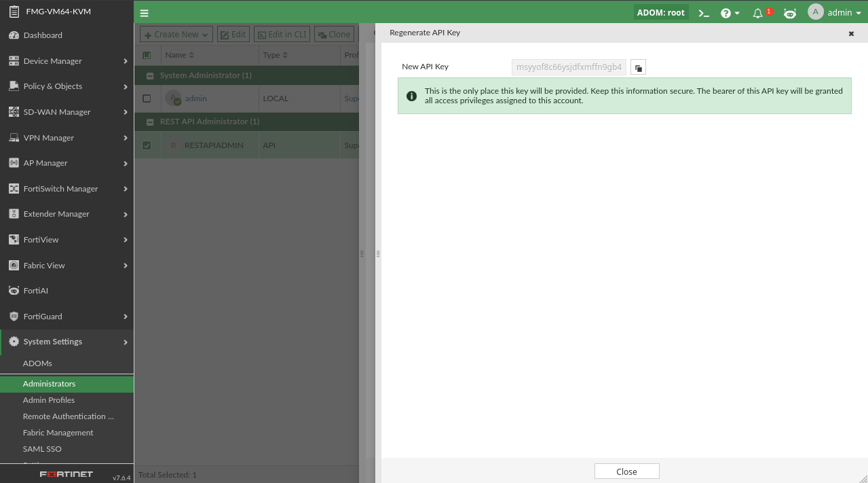Click the Close button at panel bottom
The width and height of the screenshot is (868, 483).
tap(626, 471)
